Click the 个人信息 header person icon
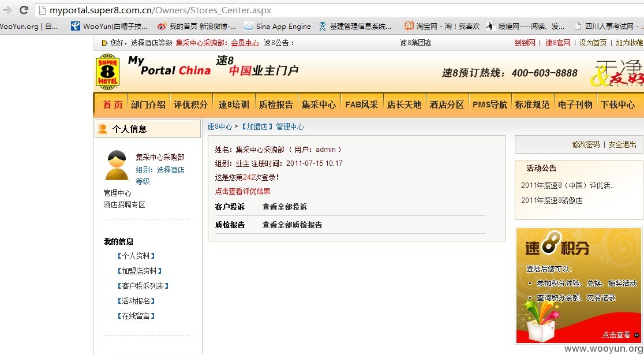 pos(103,129)
